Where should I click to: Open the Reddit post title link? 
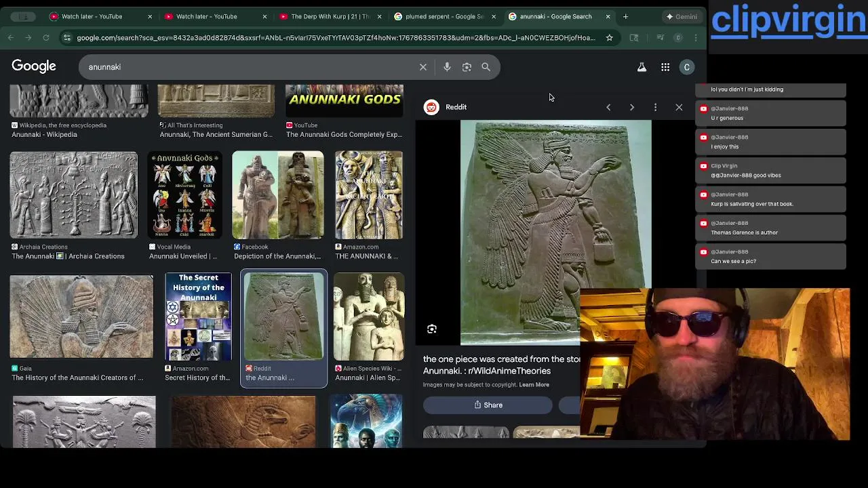501,365
